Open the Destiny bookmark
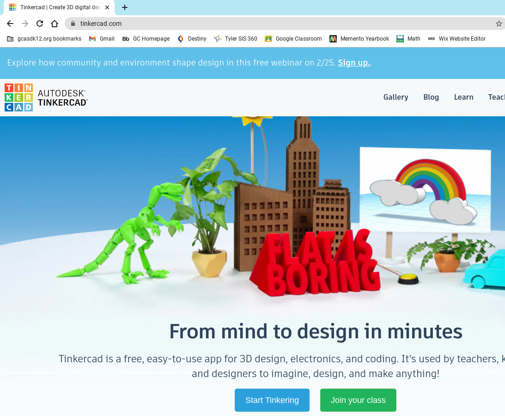The image size is (505, 420). tap(191, 39)
